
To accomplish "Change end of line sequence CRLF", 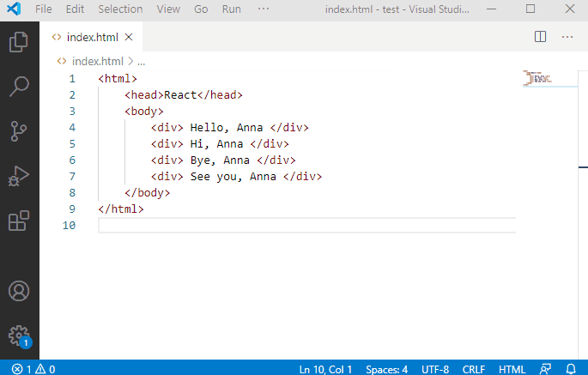I will (x=474, y=369).
